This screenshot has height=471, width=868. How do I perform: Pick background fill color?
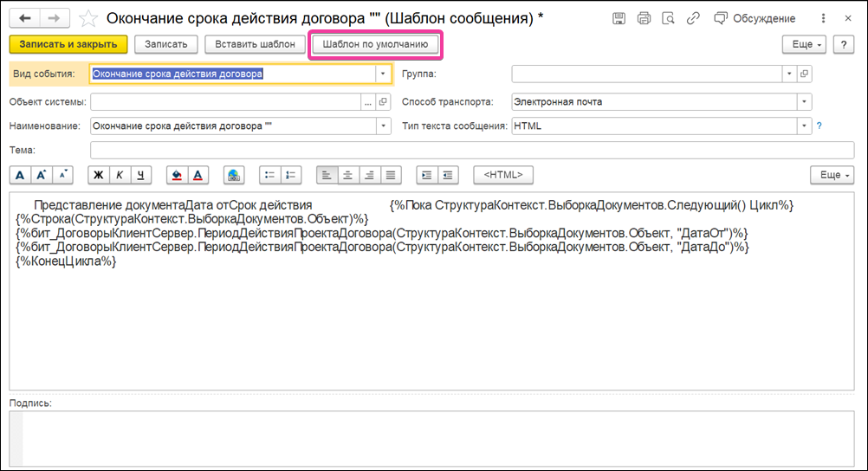pos(177,175)
